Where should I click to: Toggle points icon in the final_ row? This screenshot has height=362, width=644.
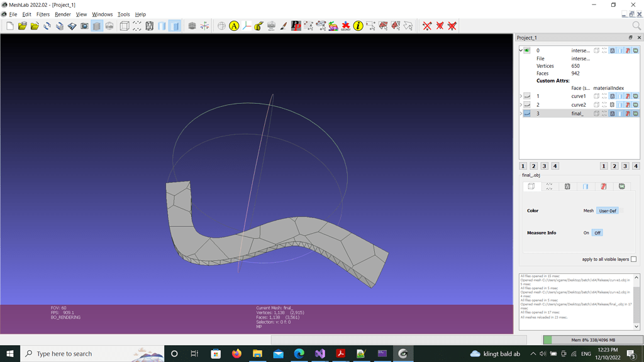pos(604,113)
